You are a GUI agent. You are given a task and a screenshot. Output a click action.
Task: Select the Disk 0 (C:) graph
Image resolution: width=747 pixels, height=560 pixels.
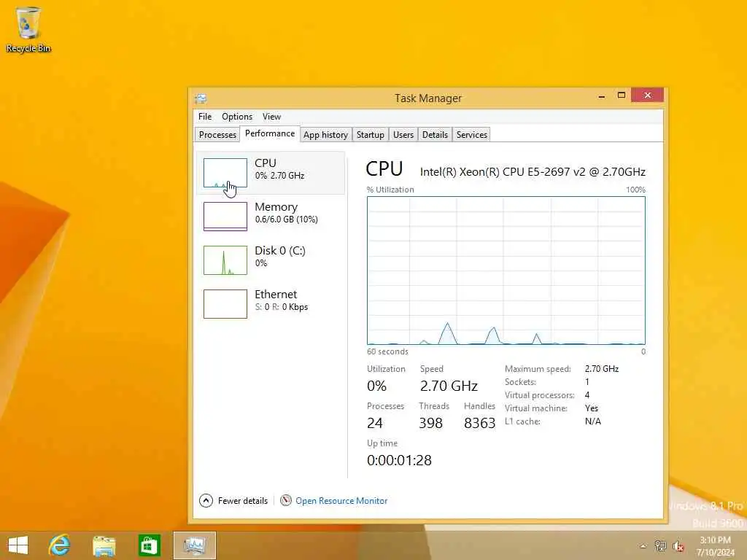pyautogui.click(x=270, y=260)
